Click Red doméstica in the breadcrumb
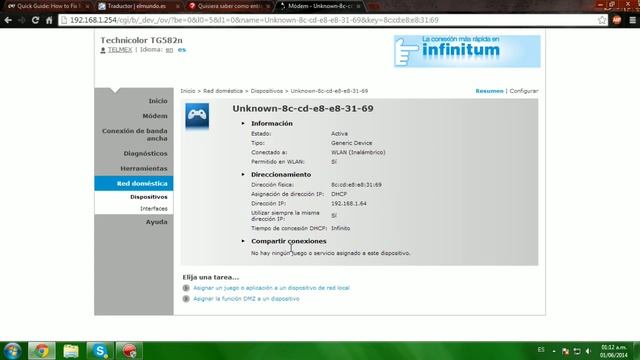This screenshot has height=360, width=640. (223, 91)
